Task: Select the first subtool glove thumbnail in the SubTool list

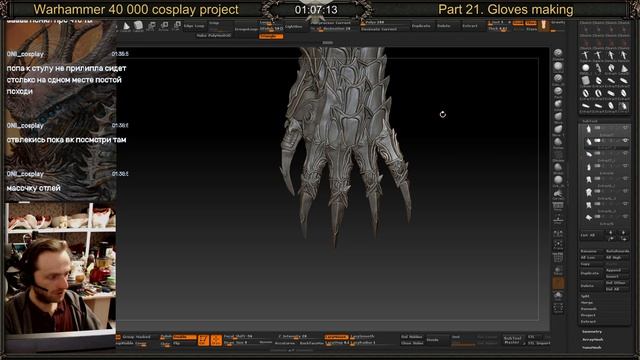Action: click(588, 129)
